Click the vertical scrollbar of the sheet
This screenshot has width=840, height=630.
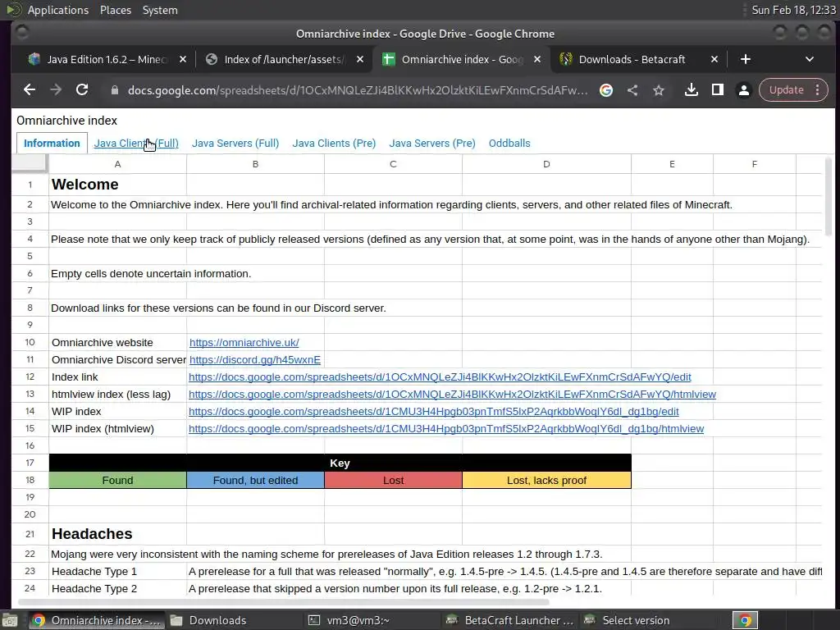tap(829, 199)
